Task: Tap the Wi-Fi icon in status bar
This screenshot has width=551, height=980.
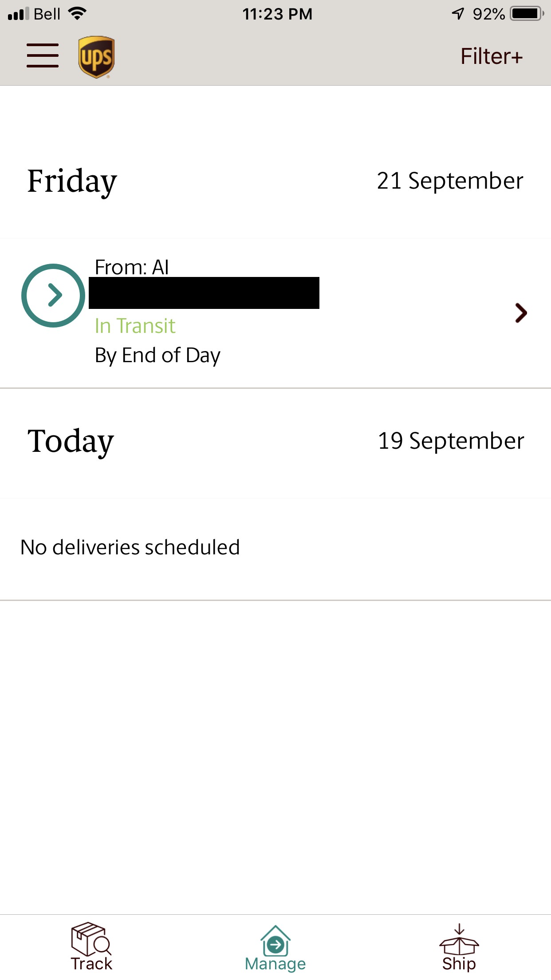Action: click(77, 14)
